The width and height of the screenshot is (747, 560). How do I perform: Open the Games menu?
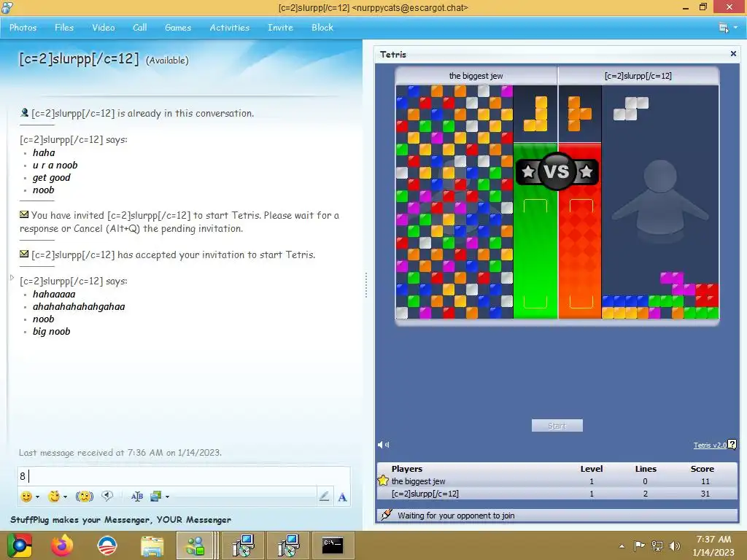click(178, 28)
